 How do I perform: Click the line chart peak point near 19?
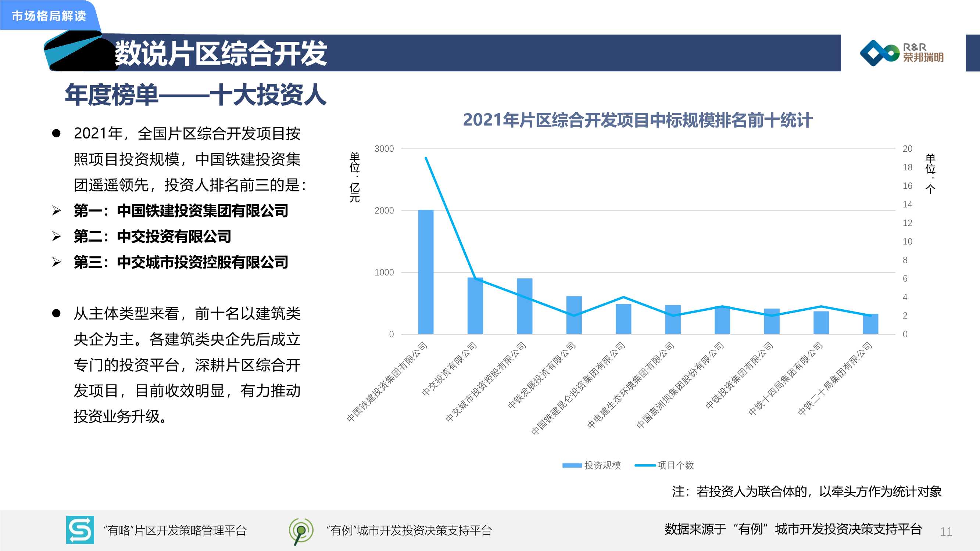(426, 158)
